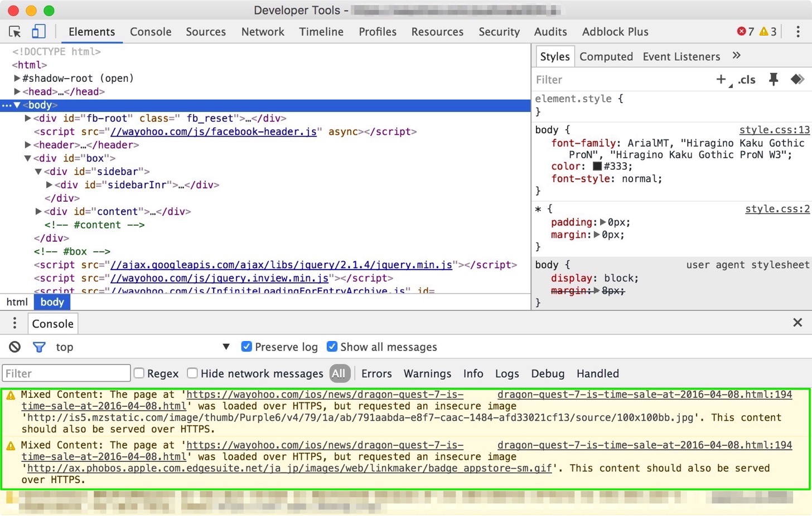This screenshot has height=516, width=812.
Task: Expand the div id sidebarInr node
Action: pyautogui.click(x=49, y=184)
